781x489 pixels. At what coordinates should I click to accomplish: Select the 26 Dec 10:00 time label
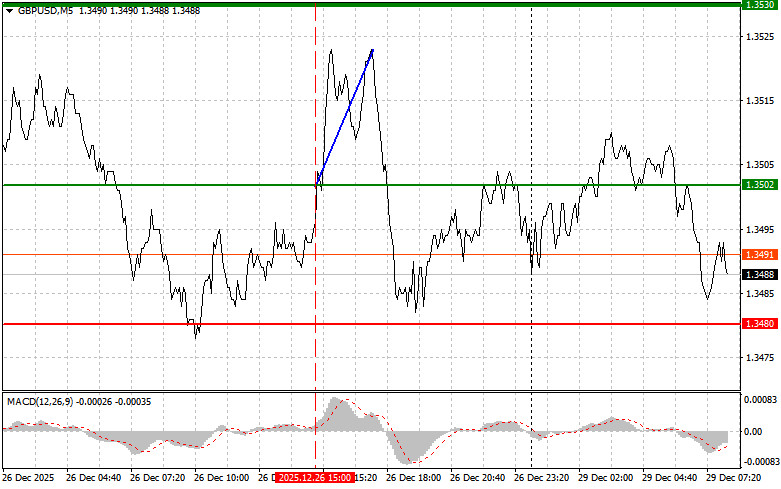pos(221,478)
